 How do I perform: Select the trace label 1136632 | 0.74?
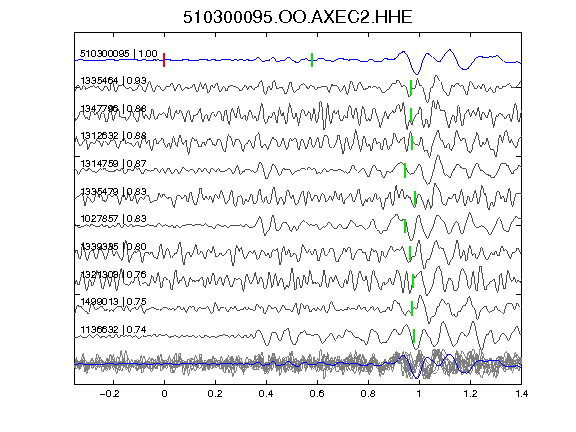point(113,330)
